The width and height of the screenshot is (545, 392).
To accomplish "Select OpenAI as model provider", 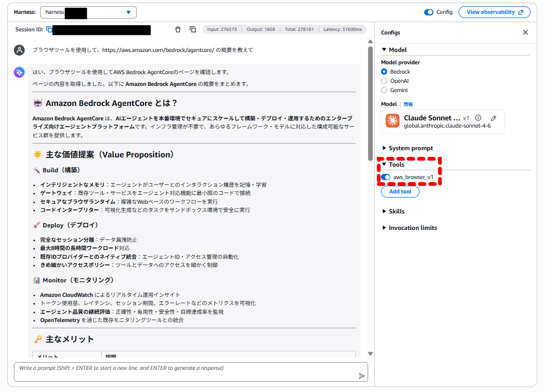I will (384, 81).
